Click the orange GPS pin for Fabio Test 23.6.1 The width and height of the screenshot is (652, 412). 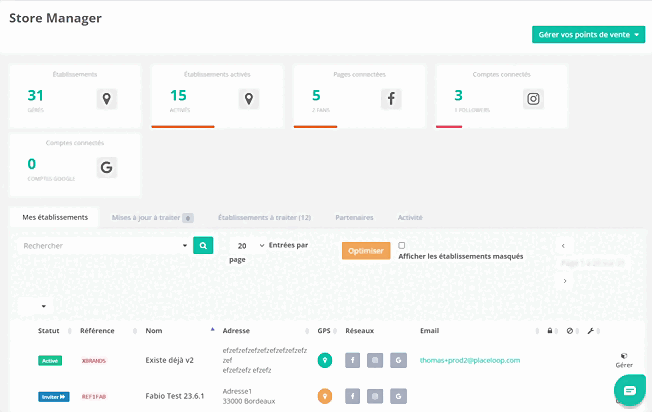click(x=325, y=396)
